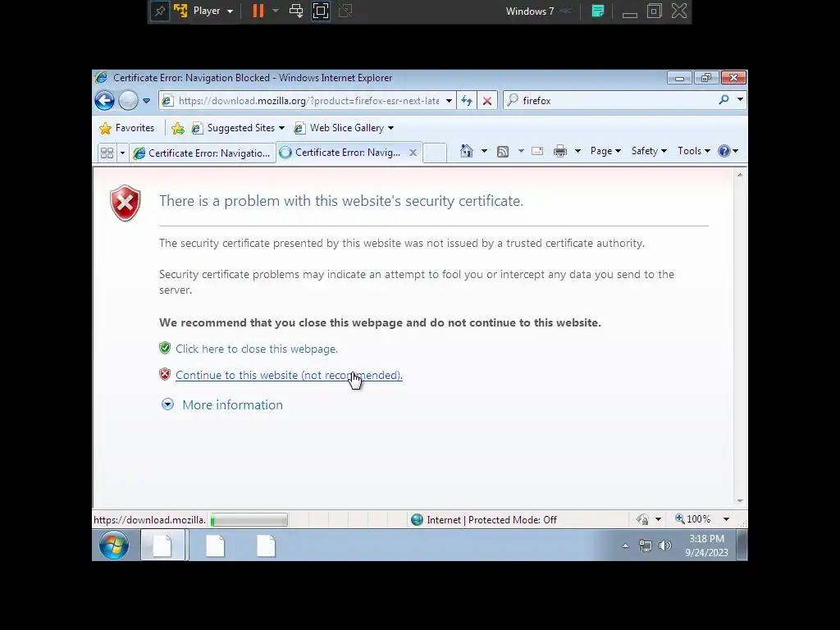Expand the Feeds dropdown arrow
The image size is (840, 630).
[x=521, y=152]
